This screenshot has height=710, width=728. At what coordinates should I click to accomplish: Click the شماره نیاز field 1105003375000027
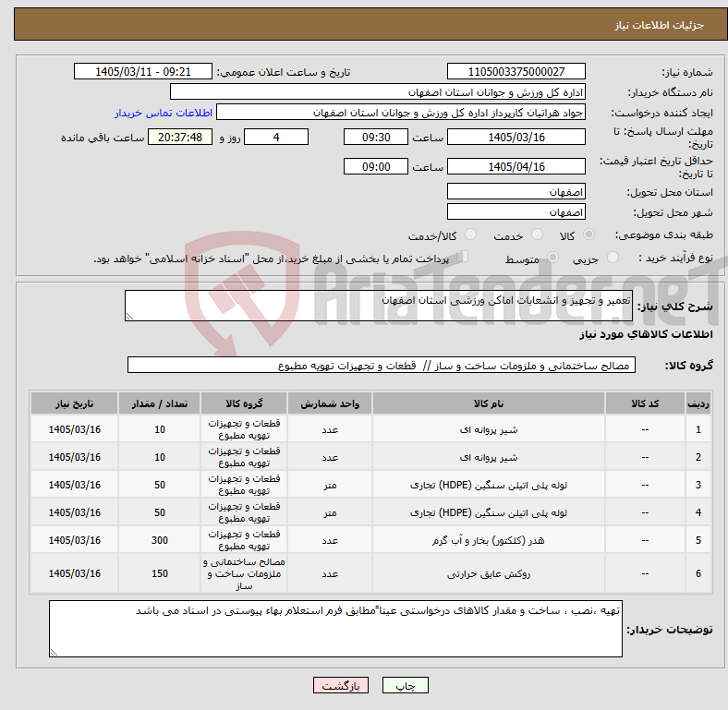pyautogui.click(x=516, y=71)
